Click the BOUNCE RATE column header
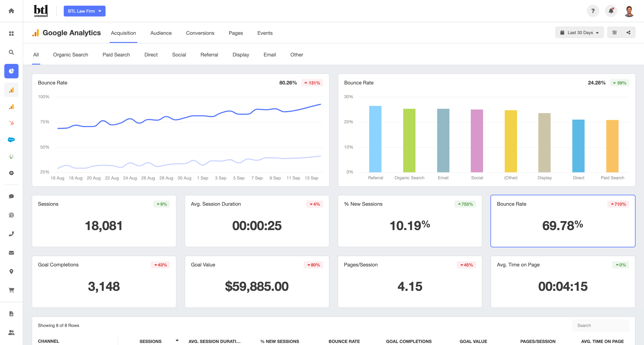The height and width of the screenshot is (345, 644). coord(344,341)
